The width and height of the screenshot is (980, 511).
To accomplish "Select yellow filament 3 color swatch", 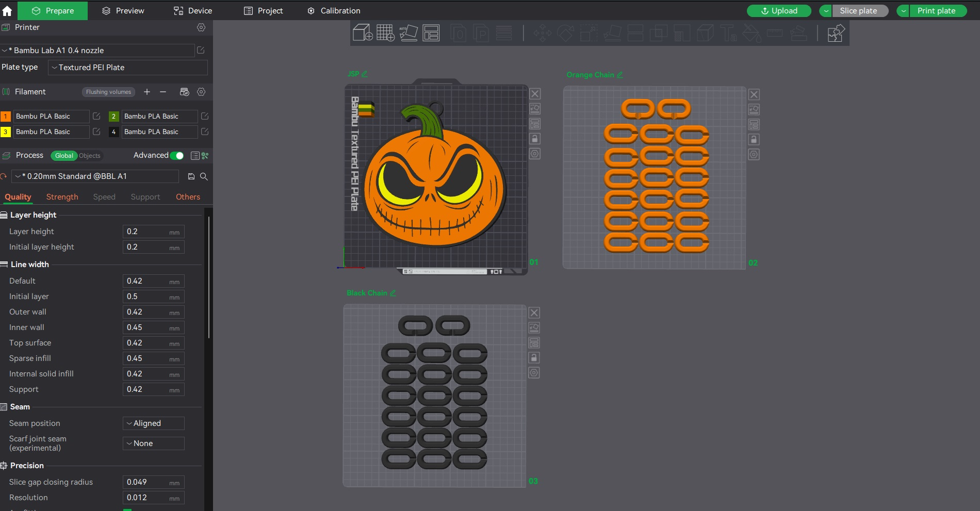I will coord(6,132).
